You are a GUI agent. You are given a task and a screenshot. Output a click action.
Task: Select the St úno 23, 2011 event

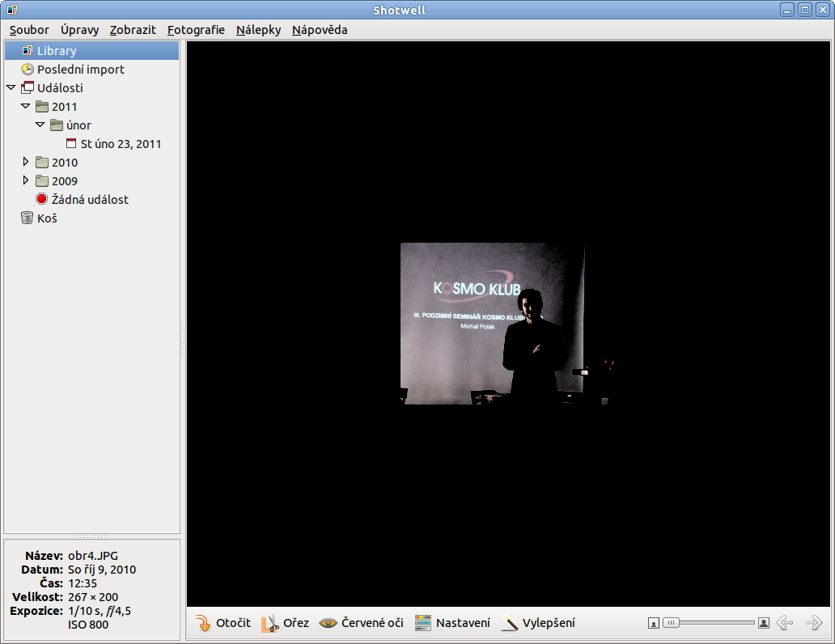point(121,144)
